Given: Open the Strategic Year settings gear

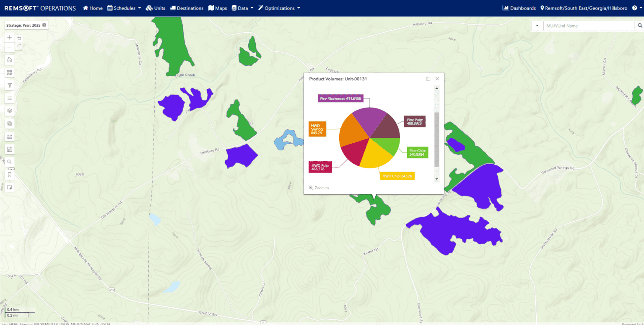Looking at the screenshot, I should [x=43, y=25].
